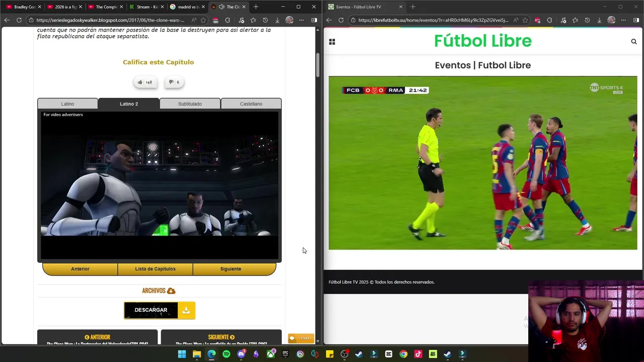
Task: Open the ANTERIOR episode card link
Action: pyautogui.click(x=97, y=337)
